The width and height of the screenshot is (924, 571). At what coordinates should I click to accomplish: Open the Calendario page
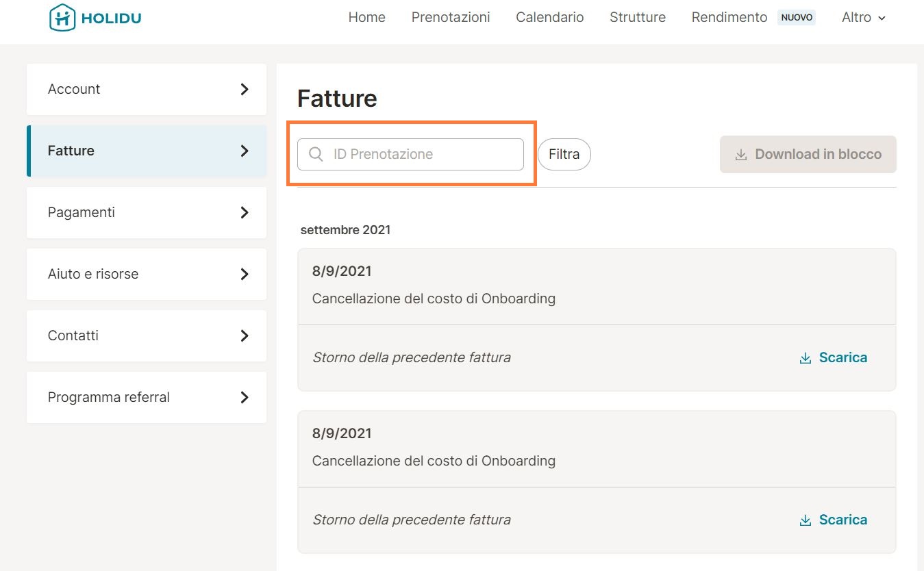pyautogui.click(x=549, y=18)
